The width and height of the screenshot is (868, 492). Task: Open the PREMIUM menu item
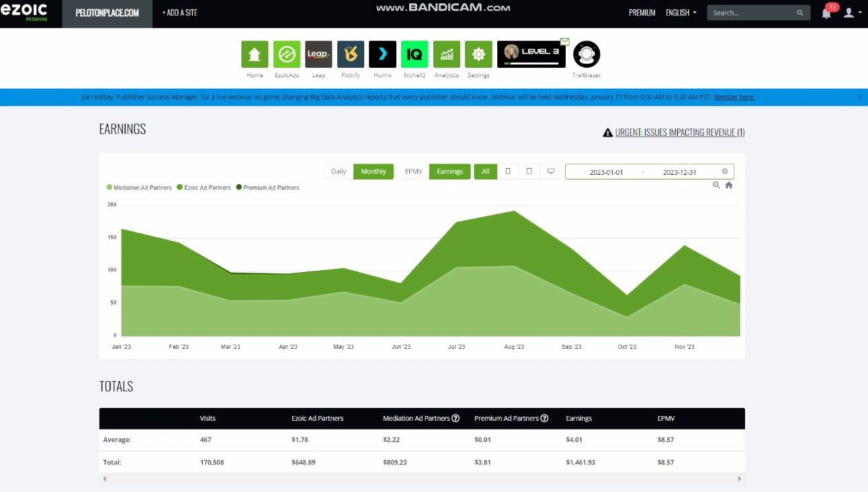pyautogui.click(x=642, y=13)
